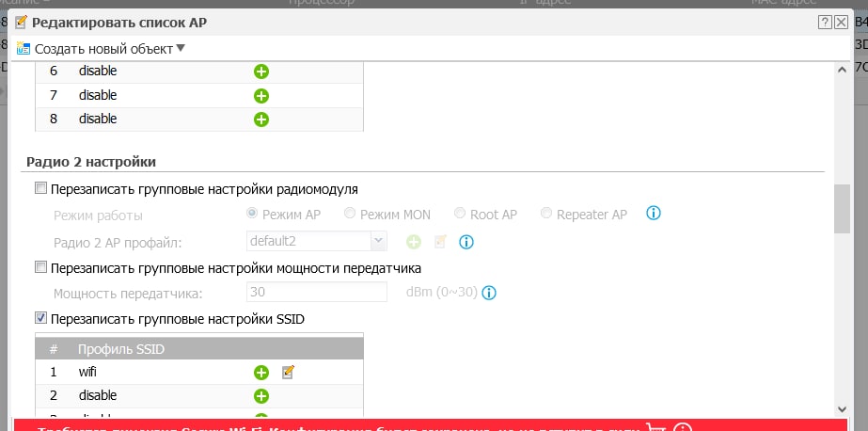The width and height of the screenshot is (868, 431).
Task: Add SSID profile to row 6
Action: pyautogui.click(x=261, y=71)
